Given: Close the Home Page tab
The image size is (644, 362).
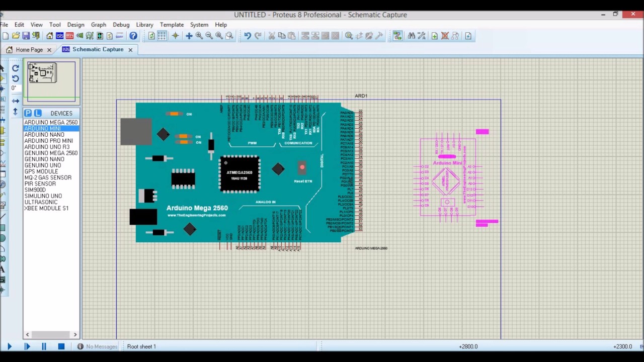Looking at the screenshot, I should 49,50.
